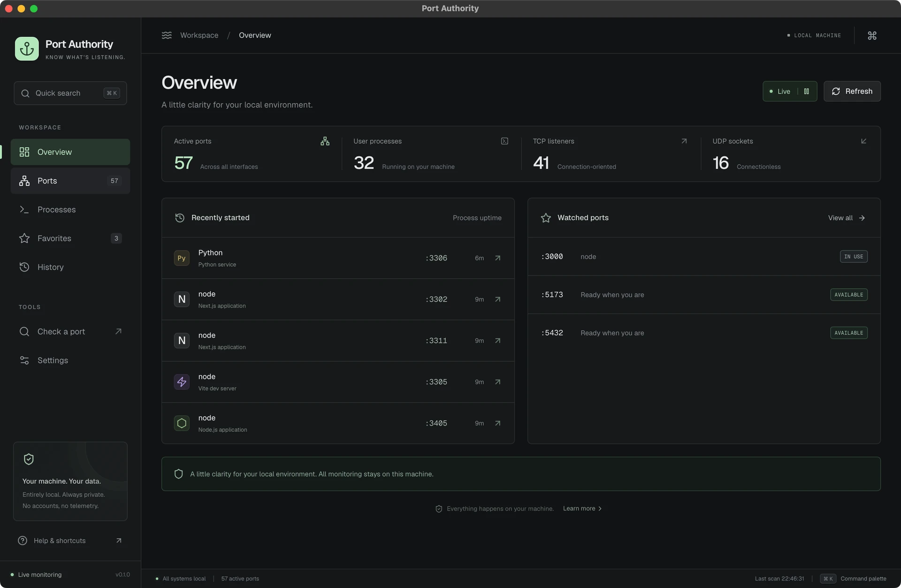Image resolution: width=901 pixels, height=588 pixels.
Task: Click port :3306 in the Python row
Action: tap(436, 258)
